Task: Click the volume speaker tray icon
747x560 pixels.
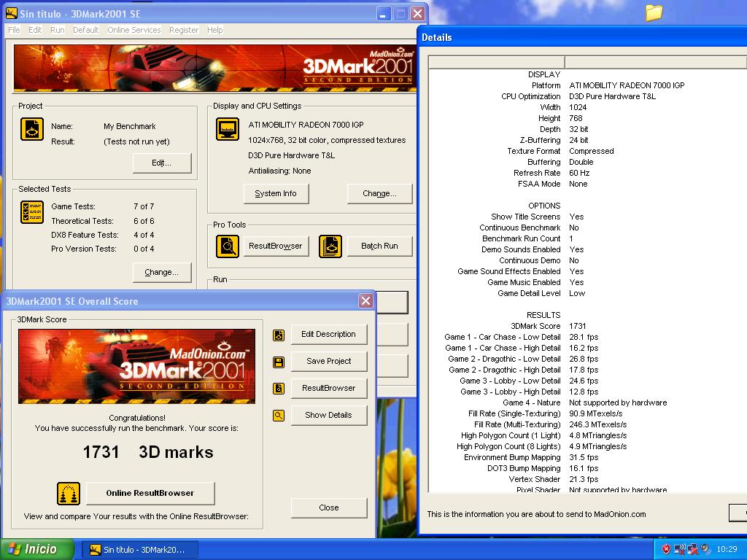Action: click(705, 550)
